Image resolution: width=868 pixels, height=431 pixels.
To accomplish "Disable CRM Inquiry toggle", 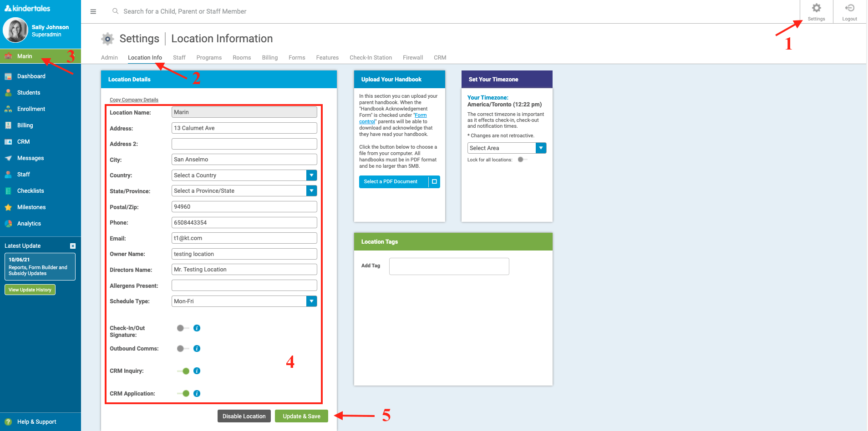I will click(x=183, y=371).
